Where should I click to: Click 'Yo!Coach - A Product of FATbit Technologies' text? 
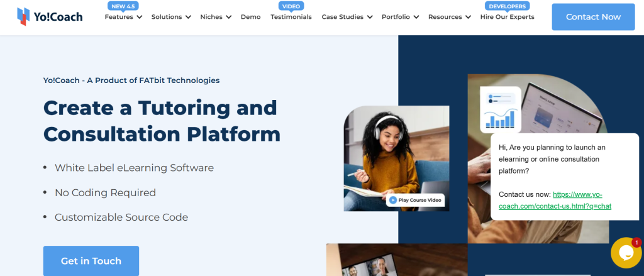point(131,80)
